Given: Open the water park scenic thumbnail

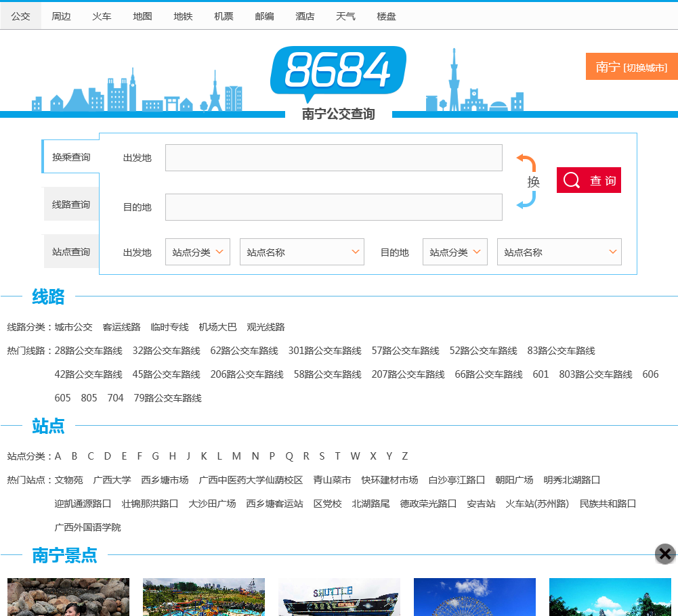Looking at the screenshot, I should [x=204, y=597].
